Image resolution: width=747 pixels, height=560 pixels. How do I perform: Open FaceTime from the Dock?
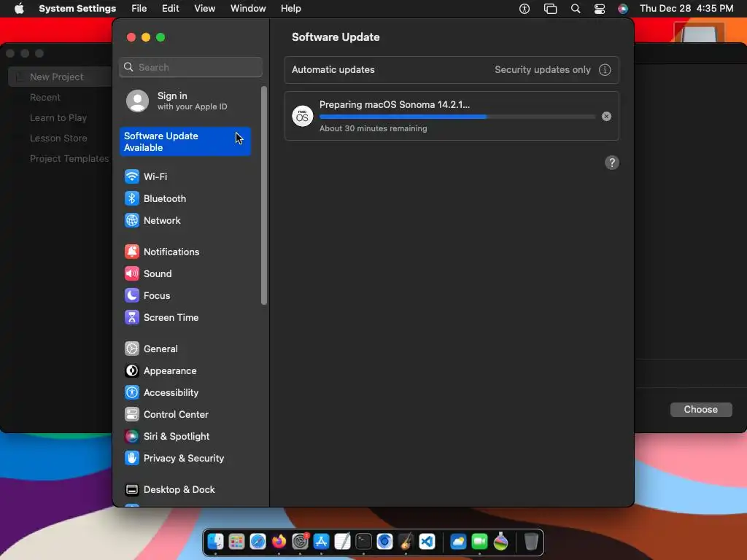pos(479,542)
